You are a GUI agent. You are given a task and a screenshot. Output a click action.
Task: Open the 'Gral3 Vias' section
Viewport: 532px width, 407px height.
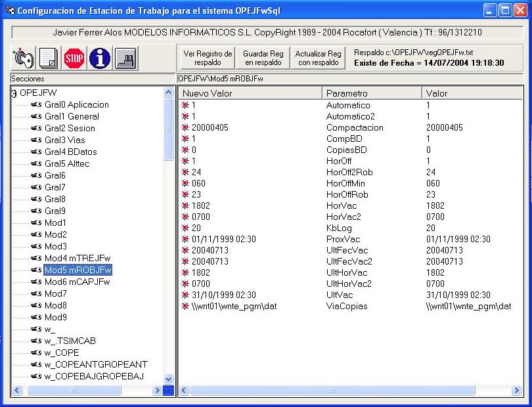65,140
